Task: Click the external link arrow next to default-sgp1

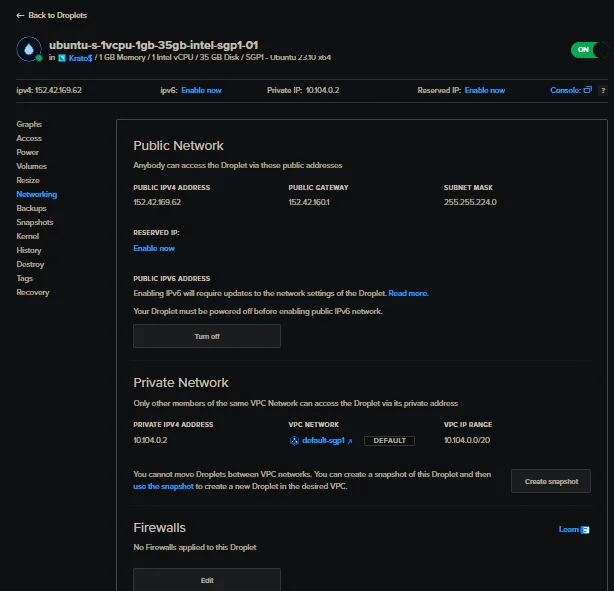Action: 350,441
